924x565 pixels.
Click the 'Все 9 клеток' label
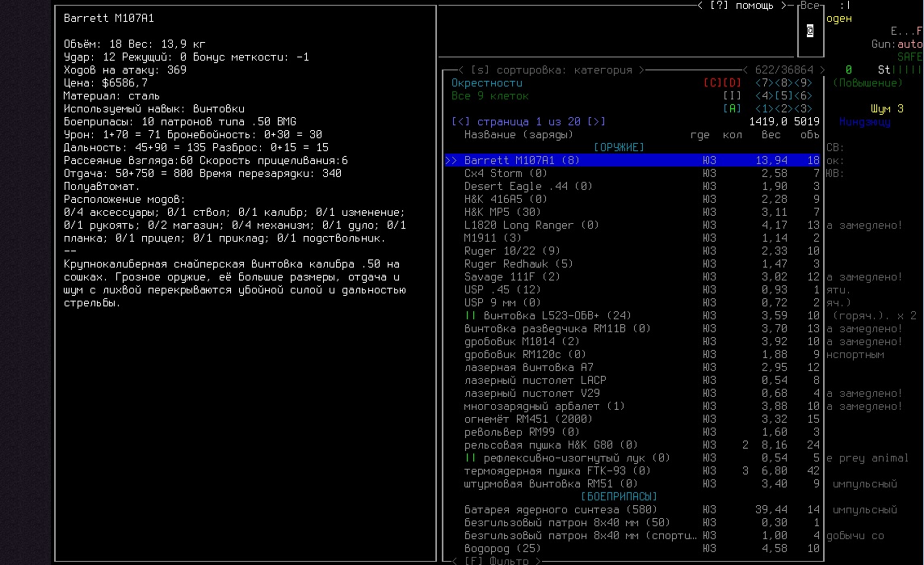[x=489, y=96]
